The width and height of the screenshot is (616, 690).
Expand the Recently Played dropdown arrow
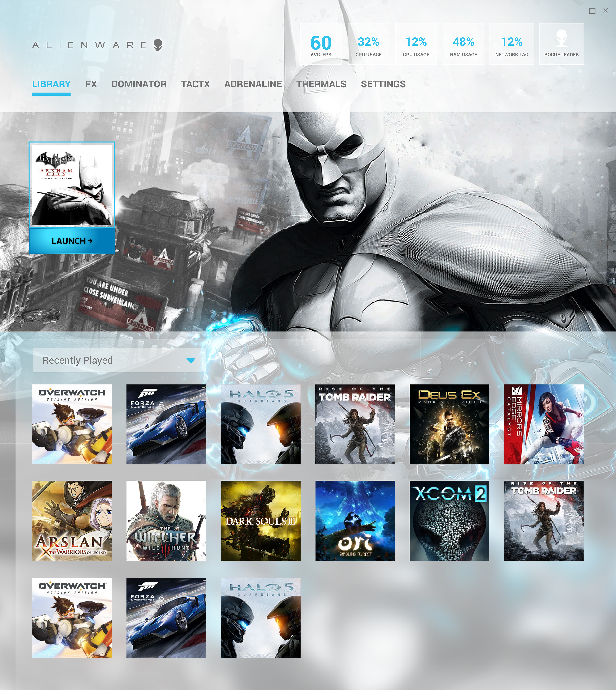[x=191, y=361]
